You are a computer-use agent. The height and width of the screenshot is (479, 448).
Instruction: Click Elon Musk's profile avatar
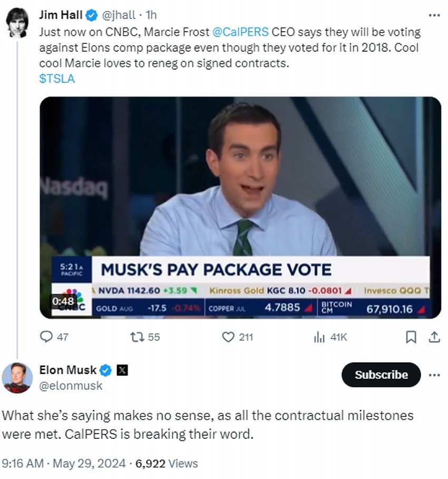pos(17,378)
